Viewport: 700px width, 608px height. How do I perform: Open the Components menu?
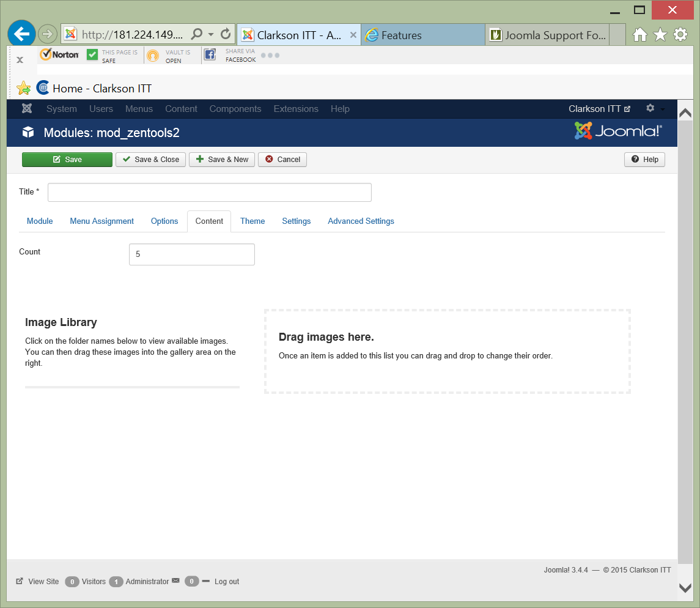point(235,109)
